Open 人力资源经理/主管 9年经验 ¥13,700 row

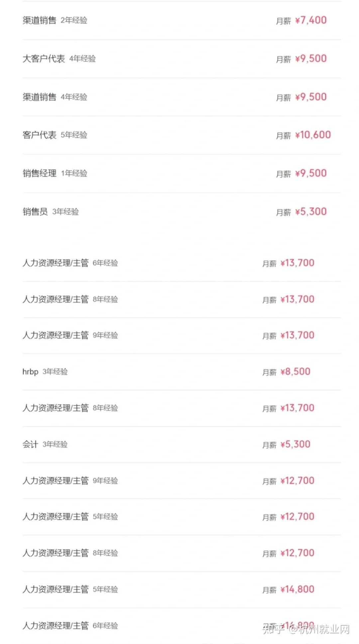point(182,335)
